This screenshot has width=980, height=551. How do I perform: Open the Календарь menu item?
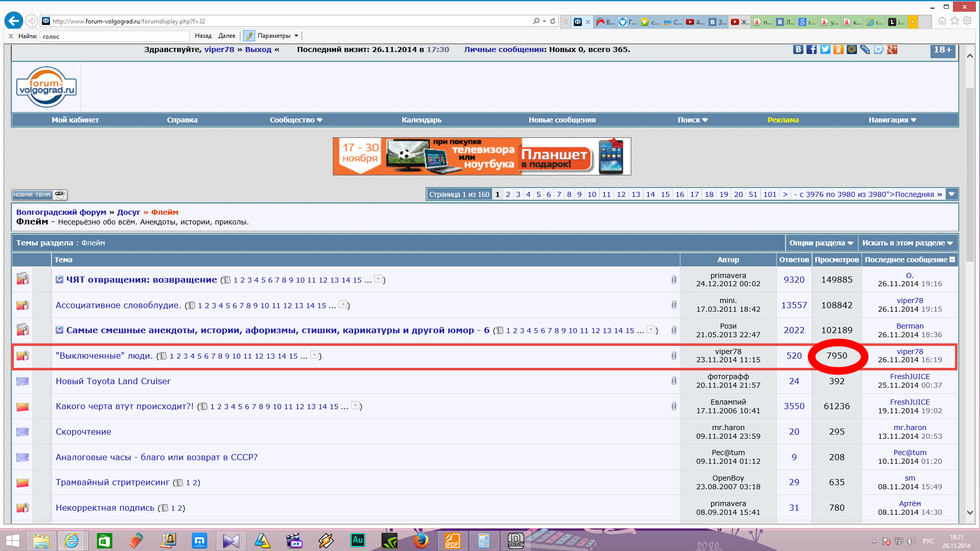(421, 120)
